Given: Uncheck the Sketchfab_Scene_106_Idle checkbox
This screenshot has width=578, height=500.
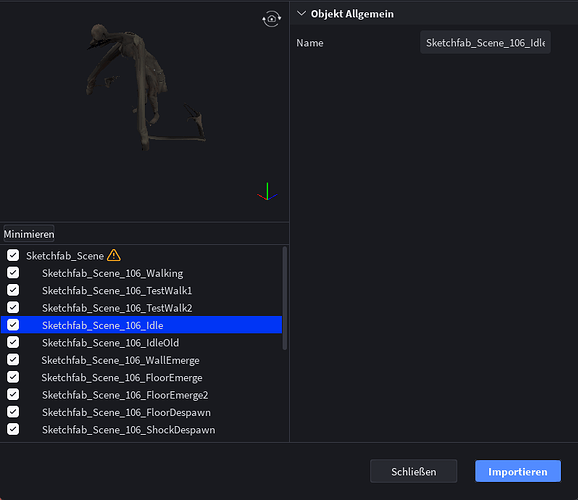Looking at the screenshot, I should click(13, 325).
